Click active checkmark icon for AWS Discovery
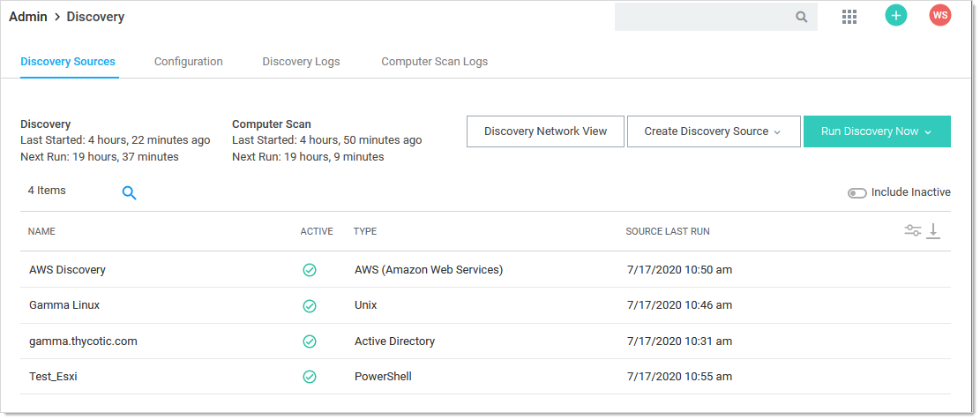This screenshot has height=420, width=980. tap(310, 270)
